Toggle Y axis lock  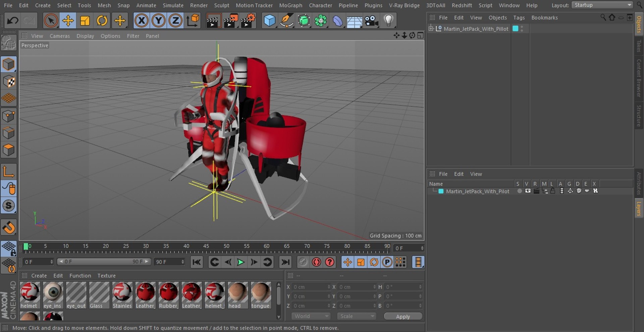click(x=158, y=21)
